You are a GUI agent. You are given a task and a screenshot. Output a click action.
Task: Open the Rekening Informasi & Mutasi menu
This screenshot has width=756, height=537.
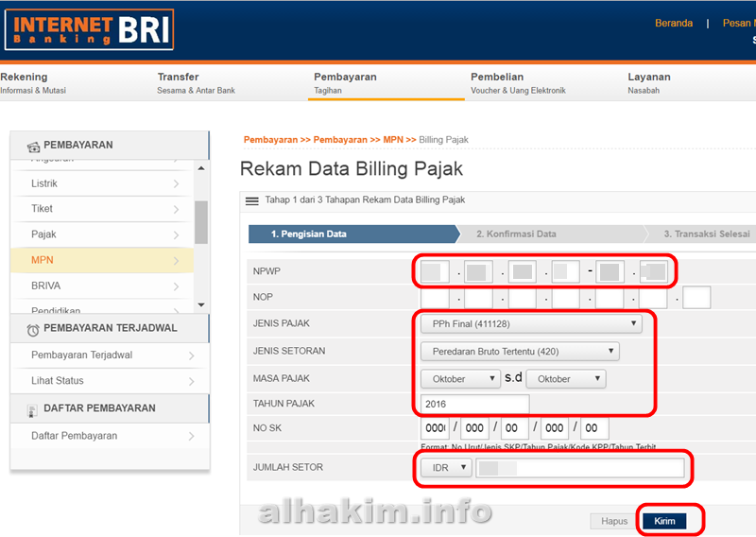[x=33, y=83]
